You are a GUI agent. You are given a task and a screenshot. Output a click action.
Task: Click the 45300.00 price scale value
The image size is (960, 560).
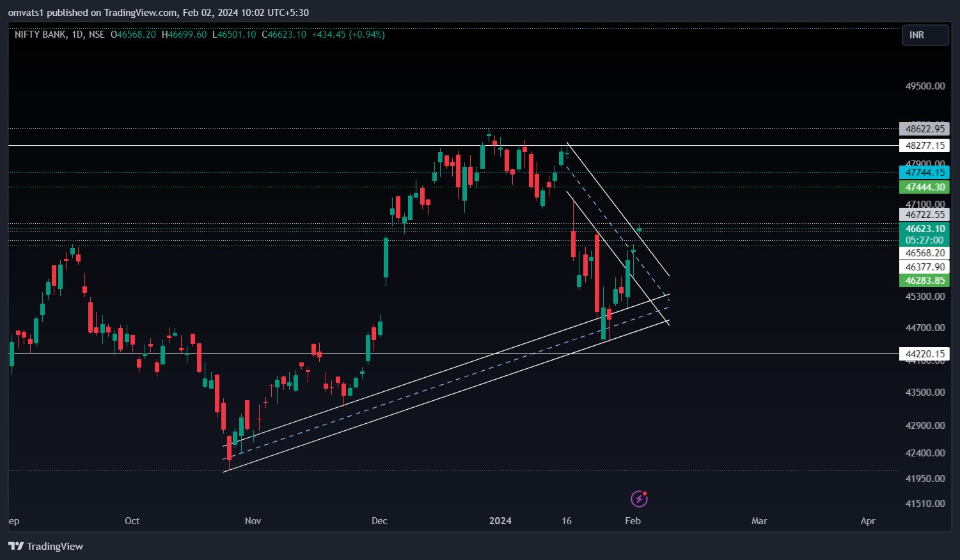coord(925,297)
